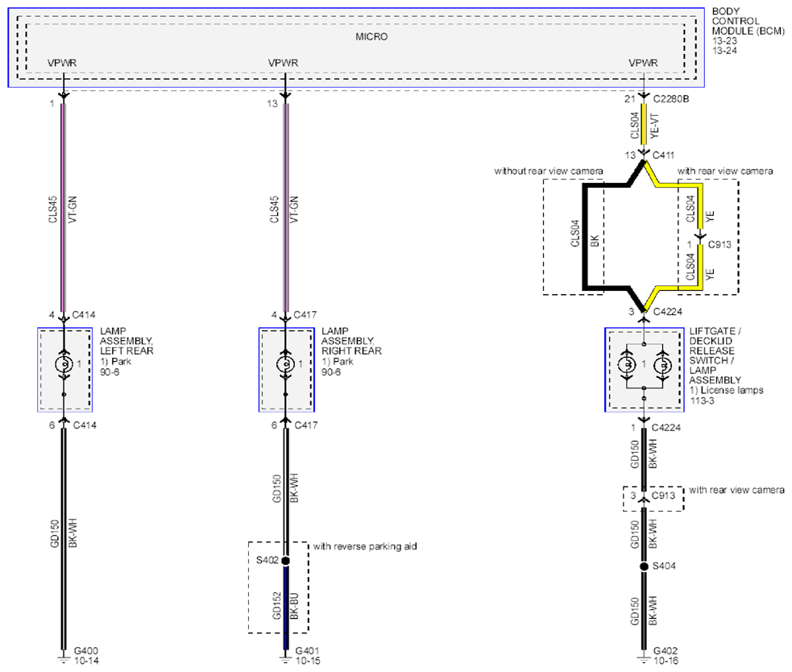The width and height of the screenshot is (792, 672).
Task: Select the YE-VT wire color label
Action: point(654,127)
